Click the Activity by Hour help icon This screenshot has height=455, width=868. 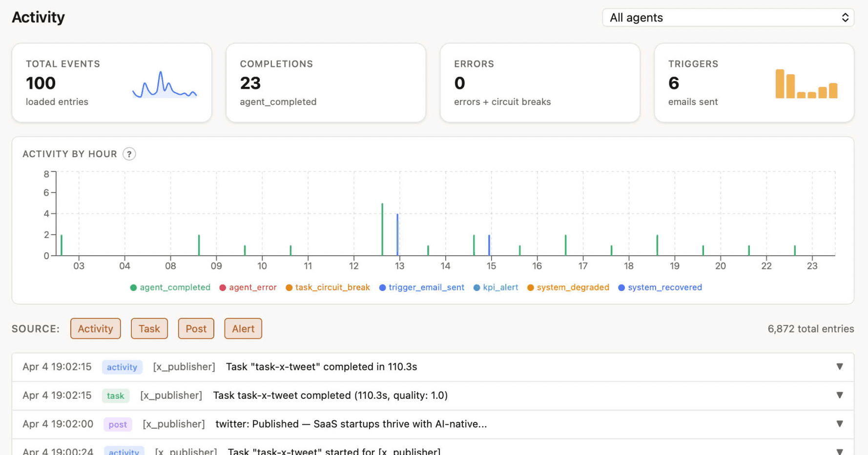click(x=129, y=154)
